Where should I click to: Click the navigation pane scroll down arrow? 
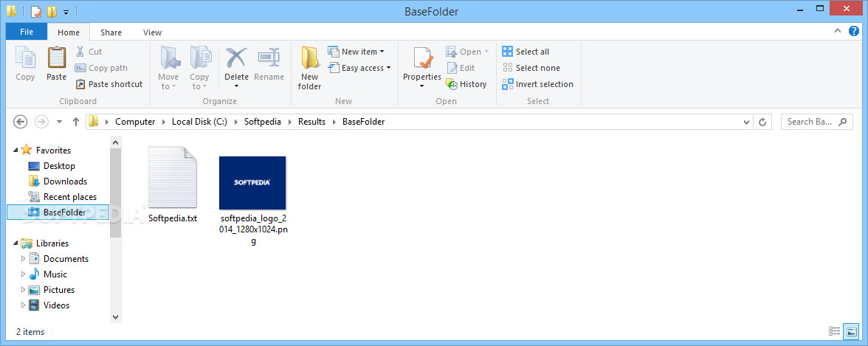point(116,317)
